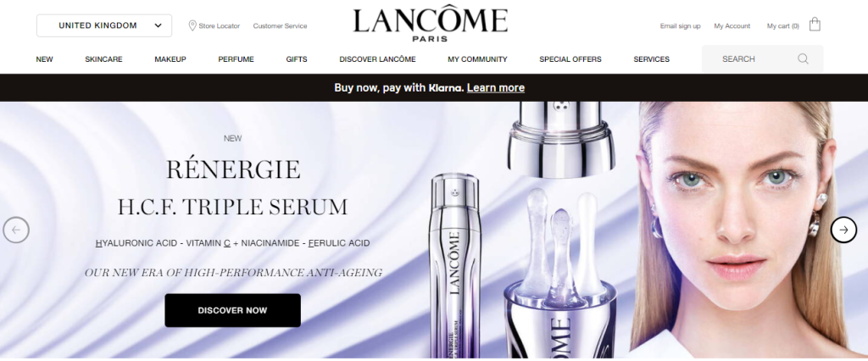Click the country selector chevron arrow
The width and height of the screenshot is (868, 361).
(x=158, y=25)
